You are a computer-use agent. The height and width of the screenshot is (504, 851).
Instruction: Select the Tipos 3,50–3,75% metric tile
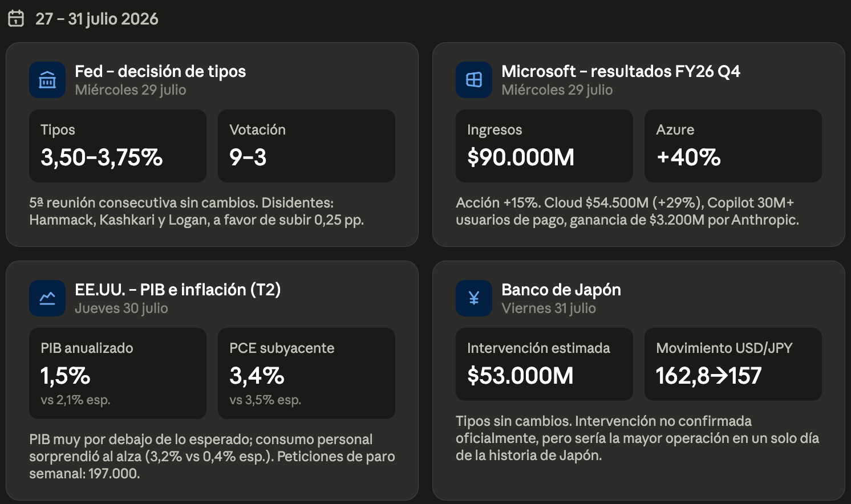pos(117,146)
